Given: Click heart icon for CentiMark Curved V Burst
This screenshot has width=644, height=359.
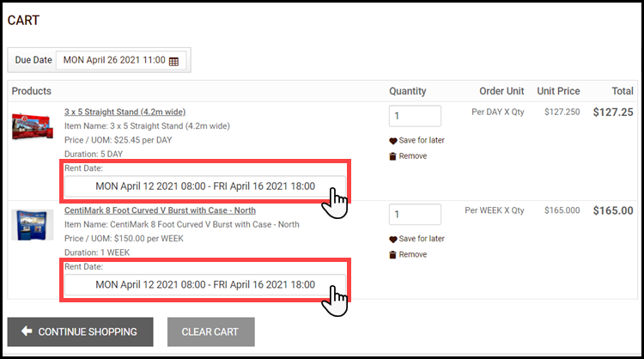Looking at the screenshot, I should 393,239.
